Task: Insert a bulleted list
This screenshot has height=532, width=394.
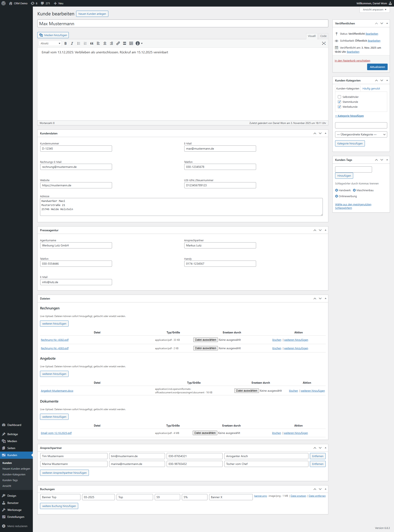Action: 78,43
